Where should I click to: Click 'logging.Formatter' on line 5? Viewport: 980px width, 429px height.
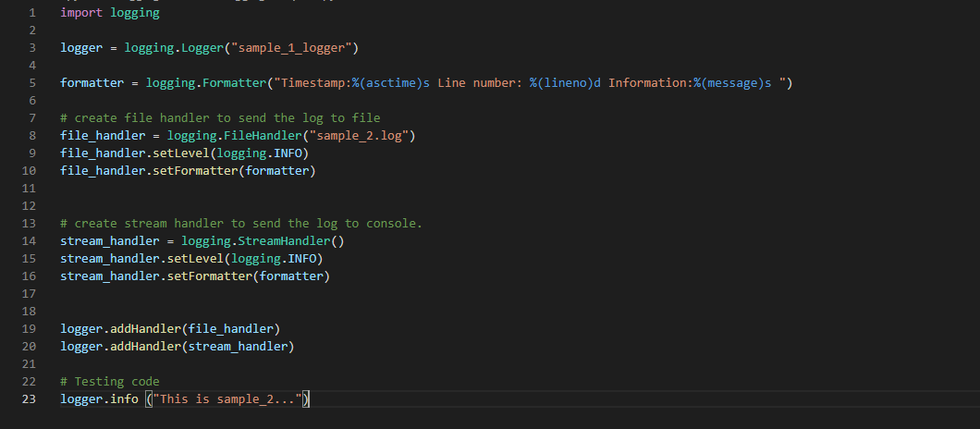click(x=206, y=82)
